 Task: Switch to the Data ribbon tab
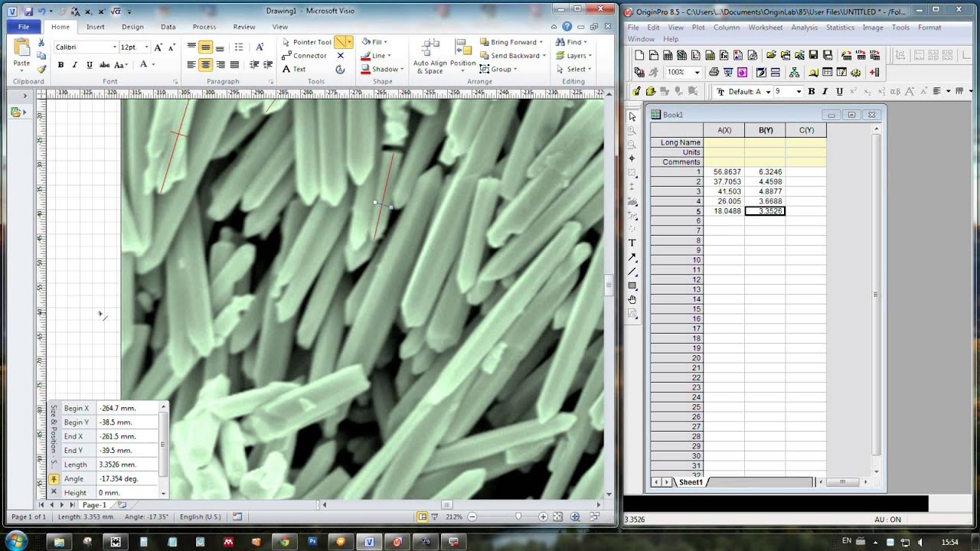(168, 27)
